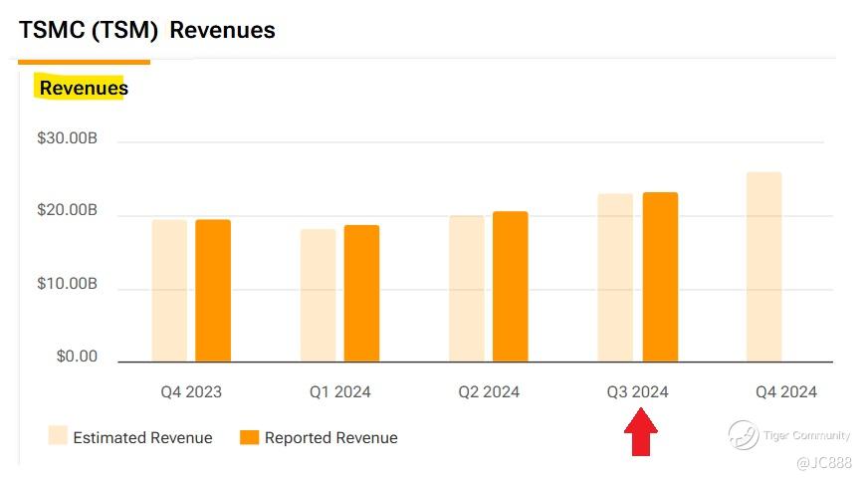Click the Q4 2023 estimated revenue bar
Screen dimensions: 868x483
(169, 291)
